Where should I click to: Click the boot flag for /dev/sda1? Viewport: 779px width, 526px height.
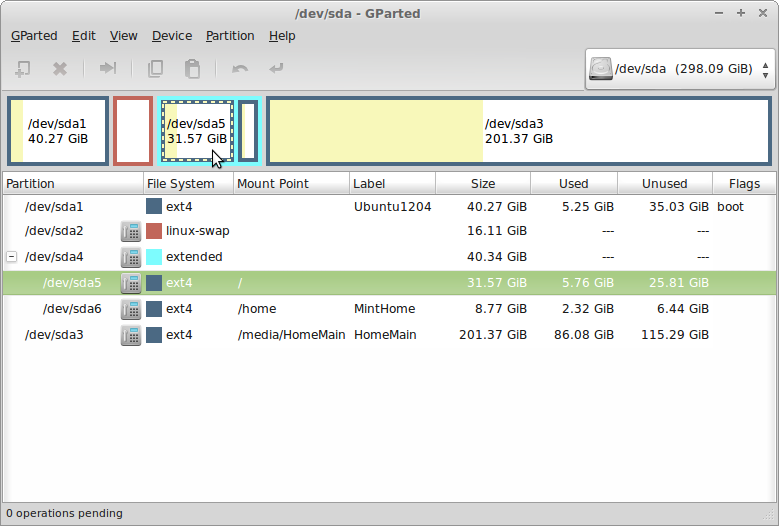coord(730,207)
